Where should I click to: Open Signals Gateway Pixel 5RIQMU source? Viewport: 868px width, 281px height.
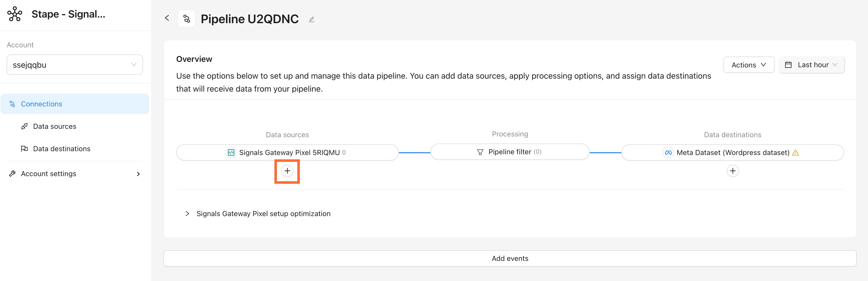point(287,153)
